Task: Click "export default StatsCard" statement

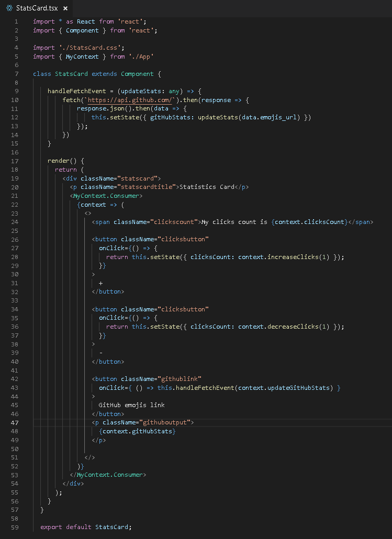Action: 86,527
